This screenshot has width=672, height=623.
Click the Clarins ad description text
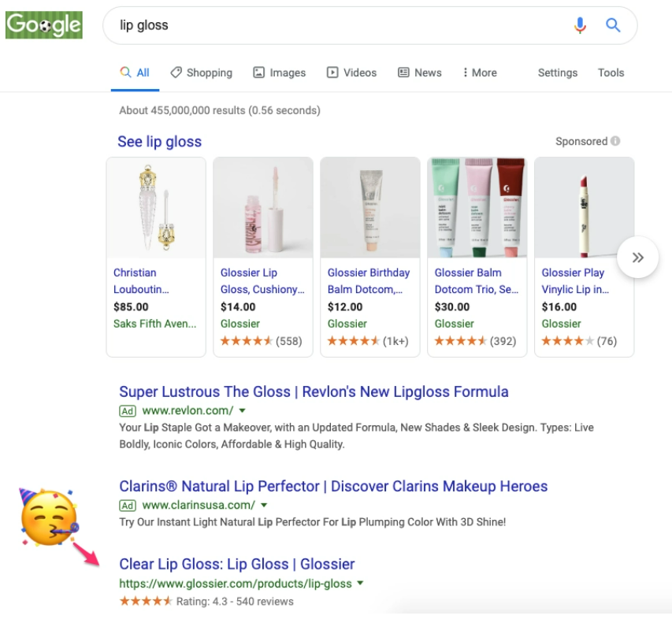313,522
